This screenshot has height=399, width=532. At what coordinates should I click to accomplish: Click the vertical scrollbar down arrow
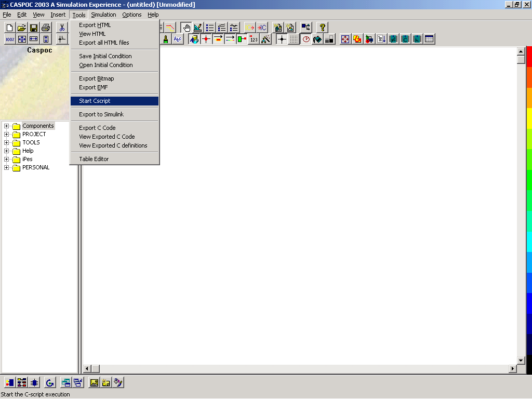click(521, 361)
